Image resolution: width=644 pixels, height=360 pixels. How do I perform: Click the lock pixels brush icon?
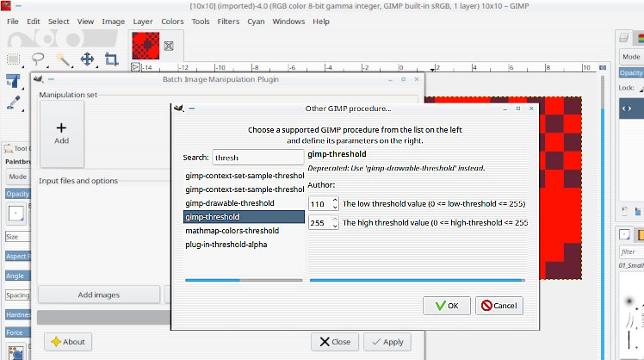click(641, 88)
